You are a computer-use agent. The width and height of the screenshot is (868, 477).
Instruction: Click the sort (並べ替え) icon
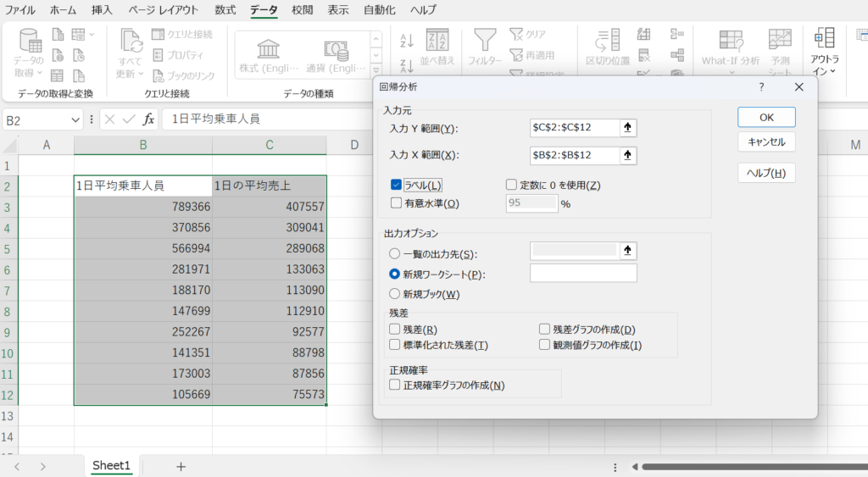(437, 41)
